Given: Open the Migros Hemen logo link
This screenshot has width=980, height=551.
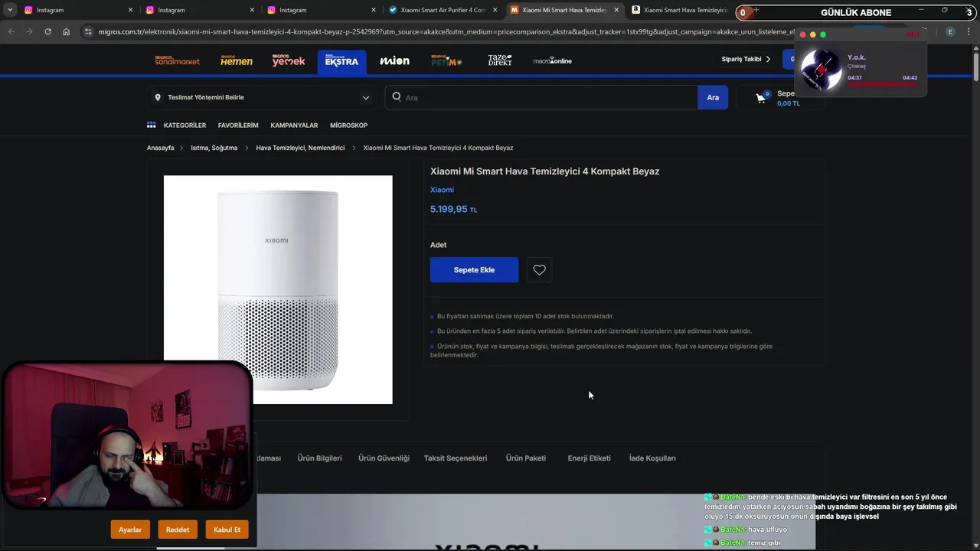Looking at the screenshot, I should 236,60.
